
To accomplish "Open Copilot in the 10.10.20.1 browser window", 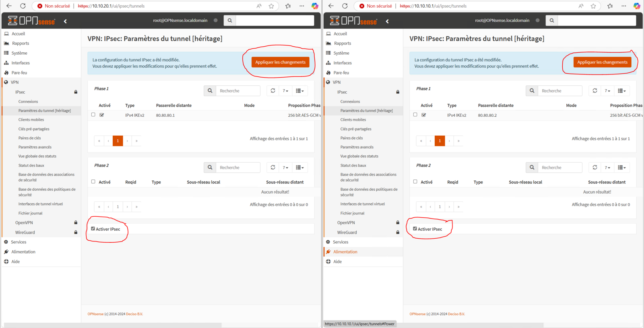I will click(315, 6).
